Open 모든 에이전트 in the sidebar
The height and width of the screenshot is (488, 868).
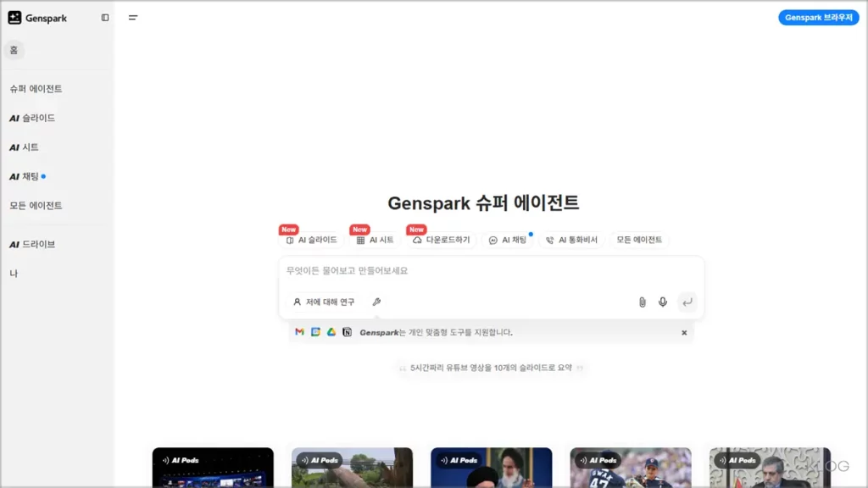36,205
